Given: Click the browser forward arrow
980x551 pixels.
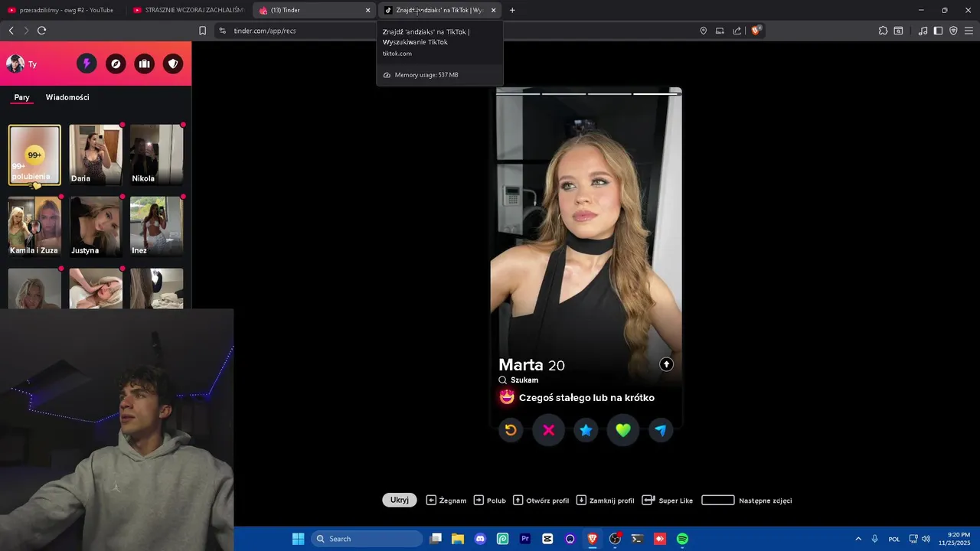Looking at the screenshot, I should pos(26,31).
